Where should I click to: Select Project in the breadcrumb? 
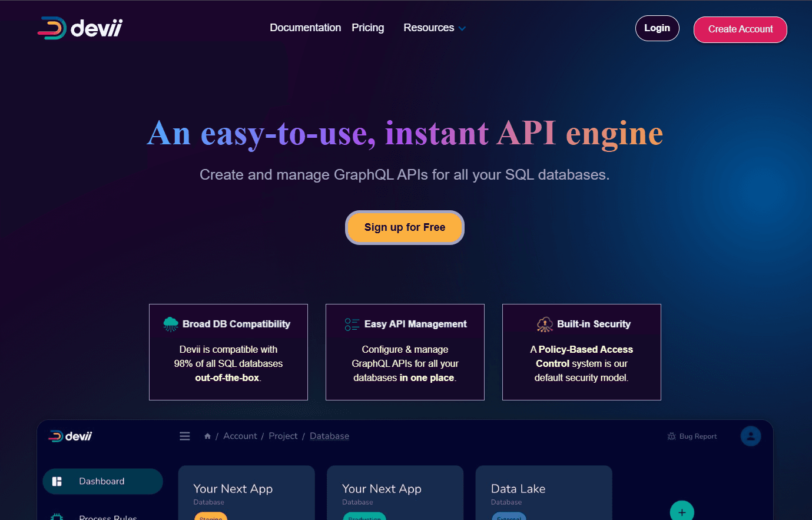(x=283, y=436)
